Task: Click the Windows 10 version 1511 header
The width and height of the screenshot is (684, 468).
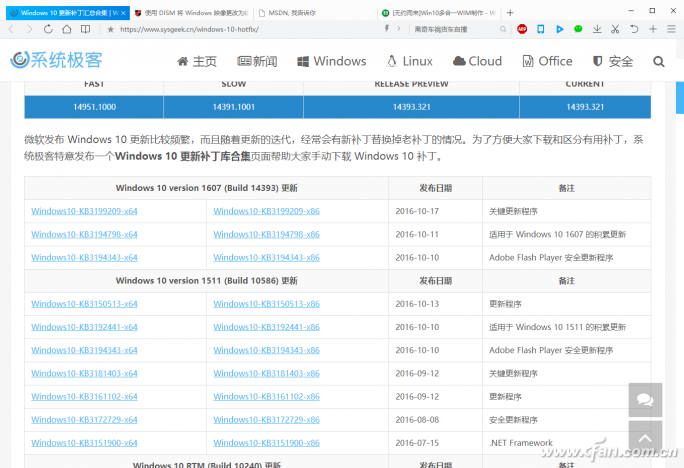Action: tap(206, 280)
